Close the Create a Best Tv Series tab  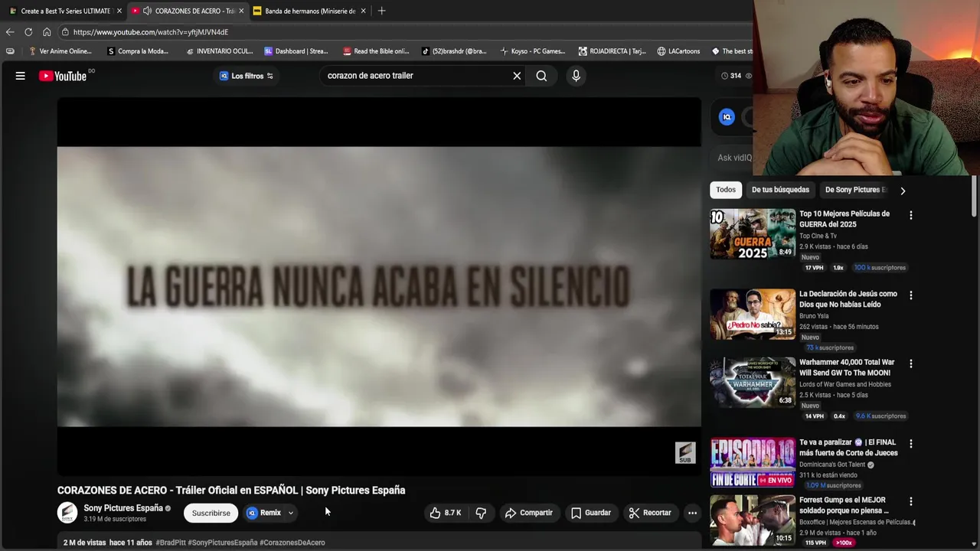[119, 11]
